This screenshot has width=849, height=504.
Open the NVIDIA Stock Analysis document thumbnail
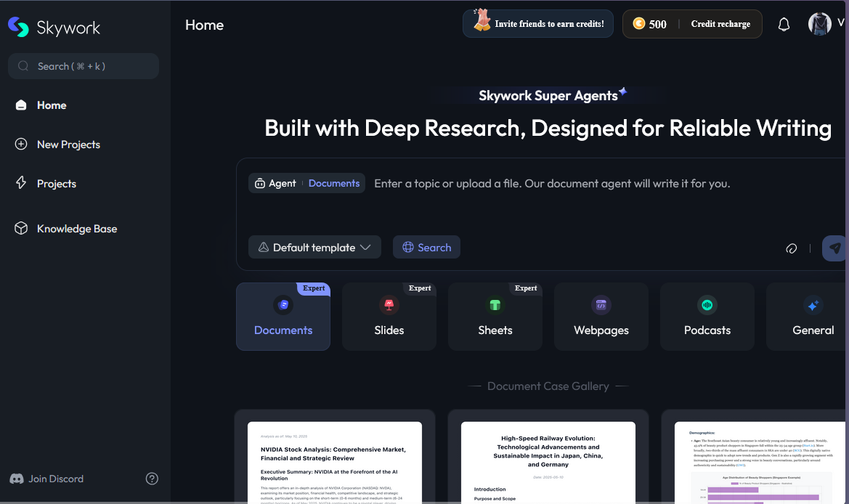click(335, 463)
